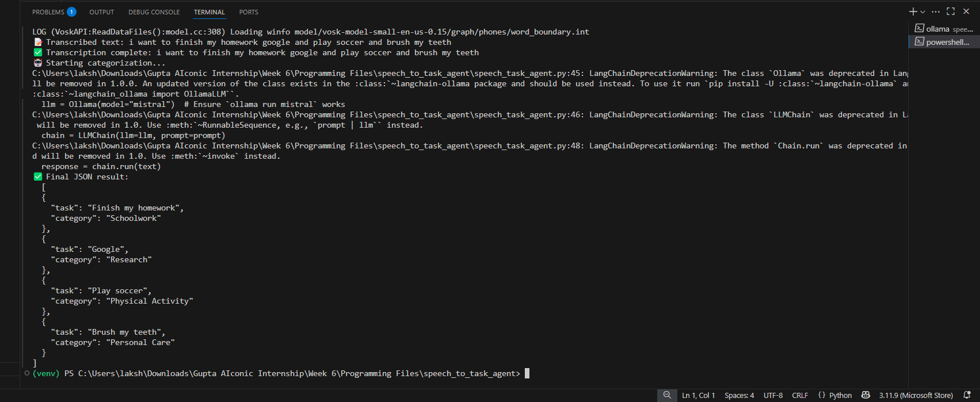Click the "task": "Brush my teeth" line
This screenshot has height=402, width=980.
[x=108, y=332]
